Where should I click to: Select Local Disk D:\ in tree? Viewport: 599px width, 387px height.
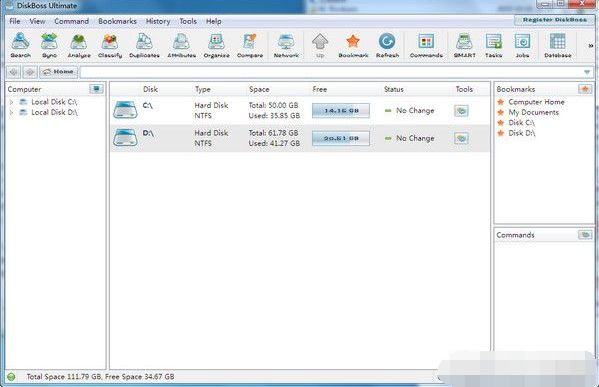coord(54,112)
